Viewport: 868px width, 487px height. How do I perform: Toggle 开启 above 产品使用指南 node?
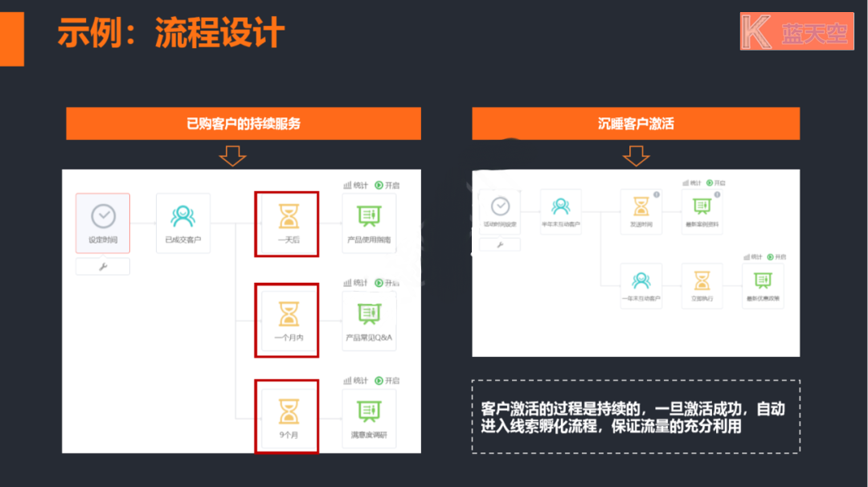pos(387,185)
